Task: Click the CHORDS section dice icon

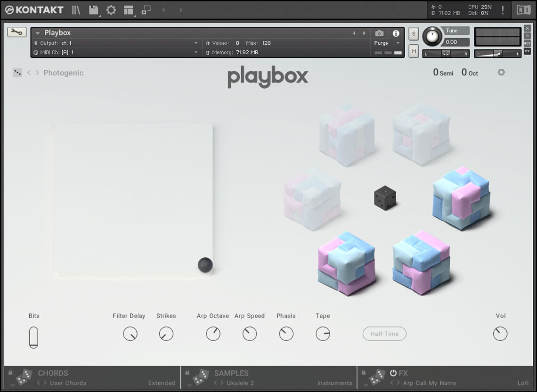Action: [x=24, y=377]
